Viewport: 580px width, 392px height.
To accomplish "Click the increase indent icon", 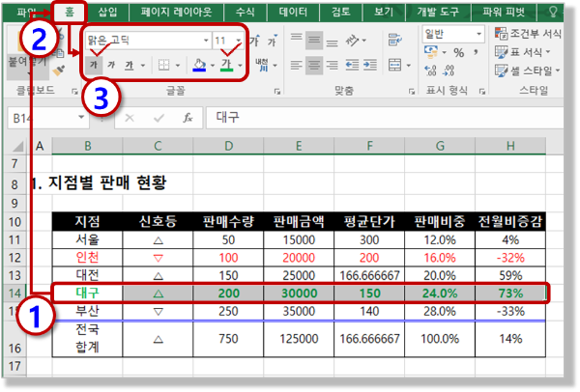I will 370,66.
